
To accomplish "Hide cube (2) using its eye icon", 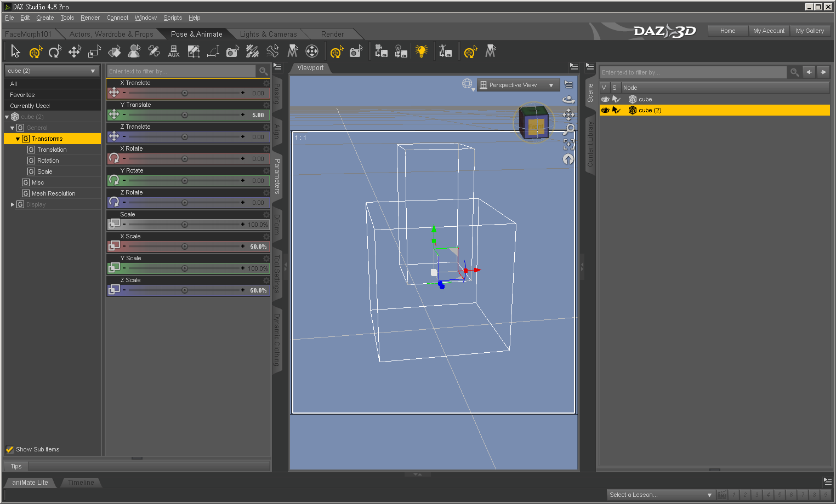I will click(605, 110).
